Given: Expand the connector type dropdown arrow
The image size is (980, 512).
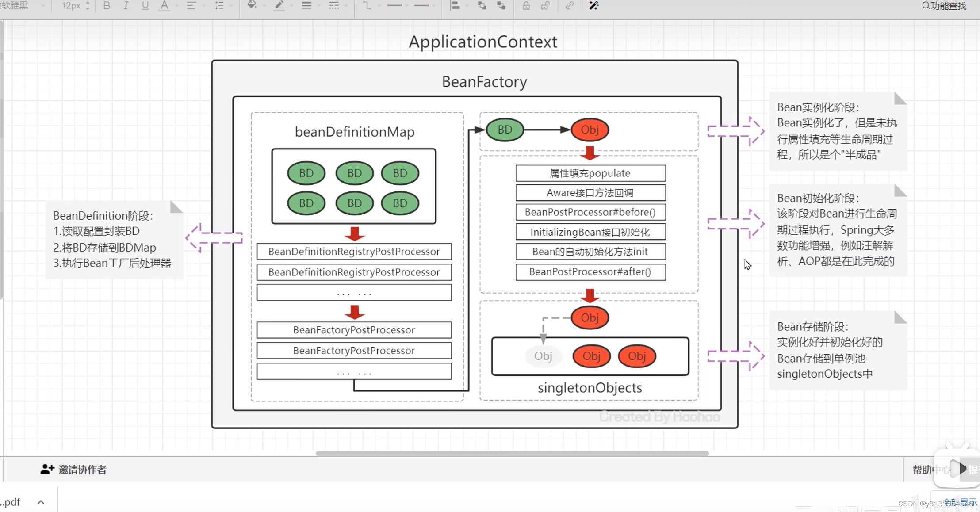Looking at the screenshot, I should tap(379, 6).
